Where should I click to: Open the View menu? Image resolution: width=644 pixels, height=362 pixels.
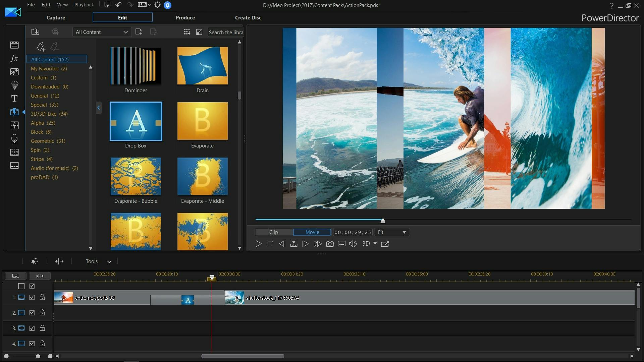(x=62, y=5)
